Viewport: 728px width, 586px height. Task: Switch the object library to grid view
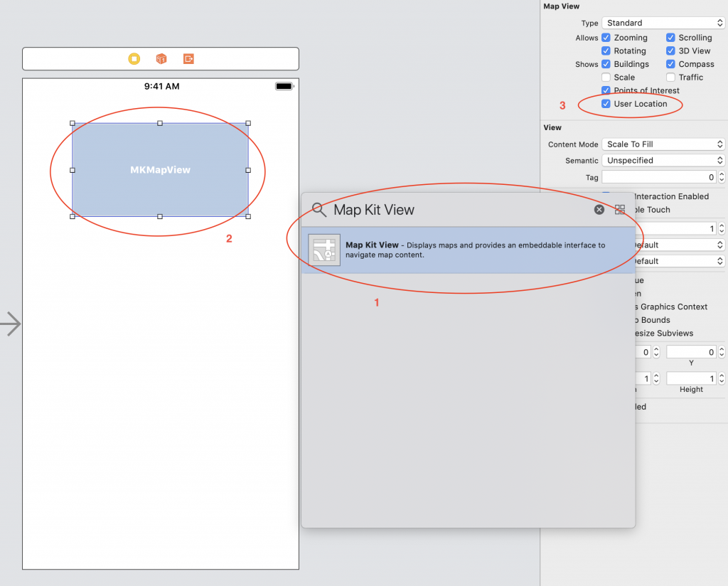point(620,209)
